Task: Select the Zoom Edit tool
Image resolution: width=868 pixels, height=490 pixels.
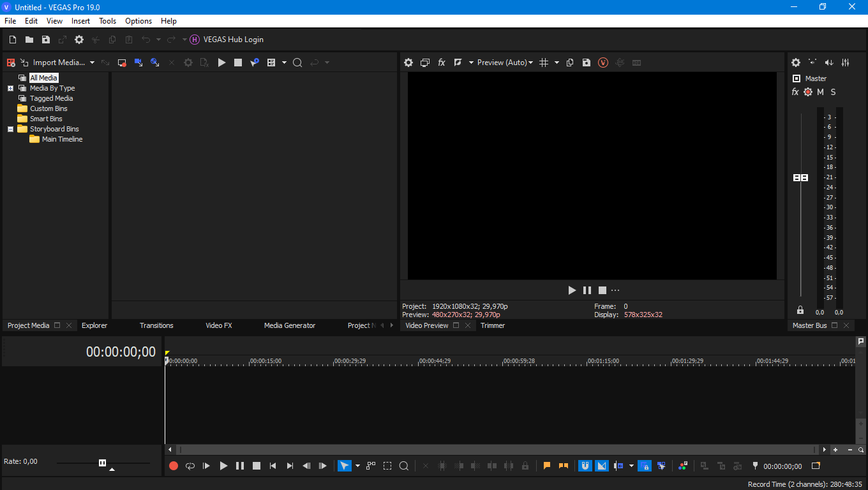Action: (404, 466)
